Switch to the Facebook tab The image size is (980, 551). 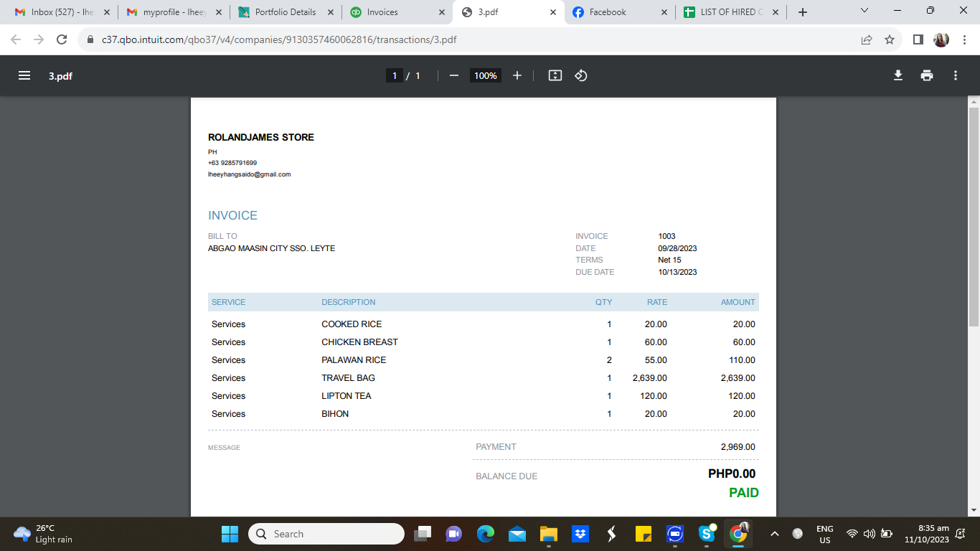[621, 12]
